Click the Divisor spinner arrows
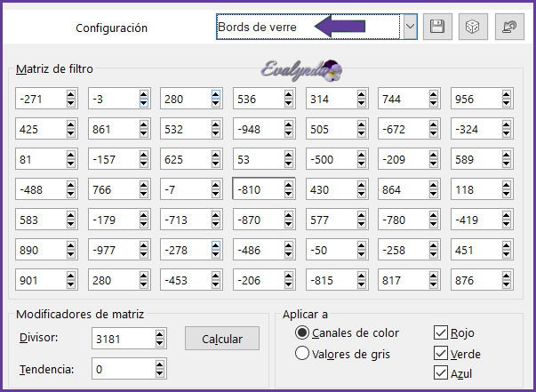Screen dimensions: 536x392 point(159,339)
